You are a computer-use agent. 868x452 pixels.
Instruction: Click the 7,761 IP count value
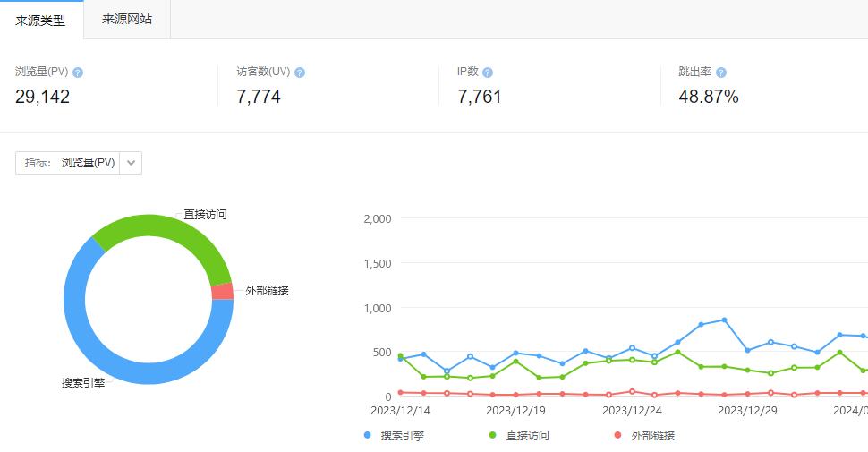pos(480,97)
